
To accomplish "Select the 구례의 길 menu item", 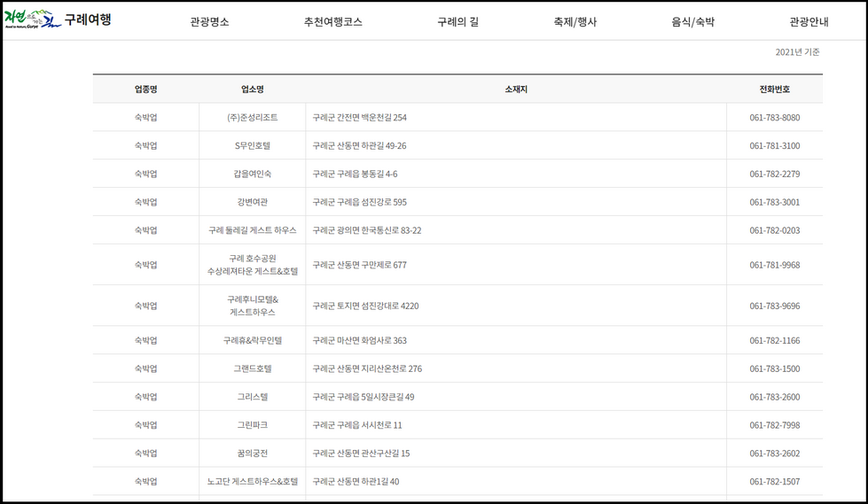I will click(457, 22).
